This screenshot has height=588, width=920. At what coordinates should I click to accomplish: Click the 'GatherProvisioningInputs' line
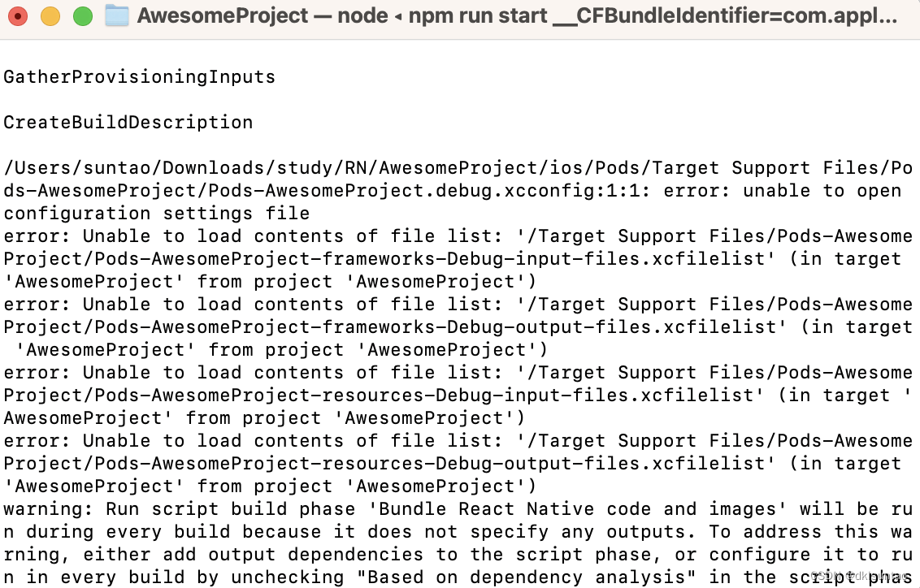tap(138, 76)
